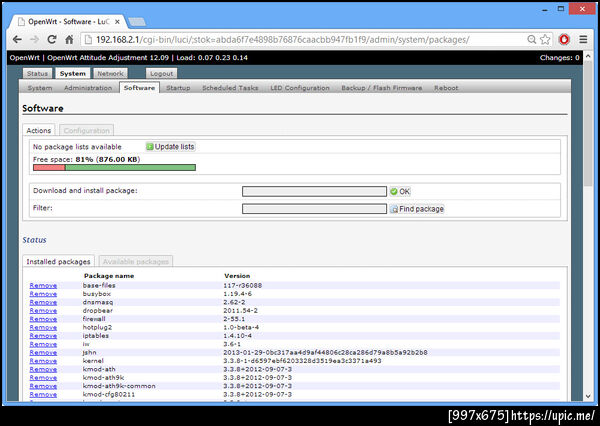Bookmark this page with the star icon
This screenshot has width=600, height=426.
click(x=545, y=39)
